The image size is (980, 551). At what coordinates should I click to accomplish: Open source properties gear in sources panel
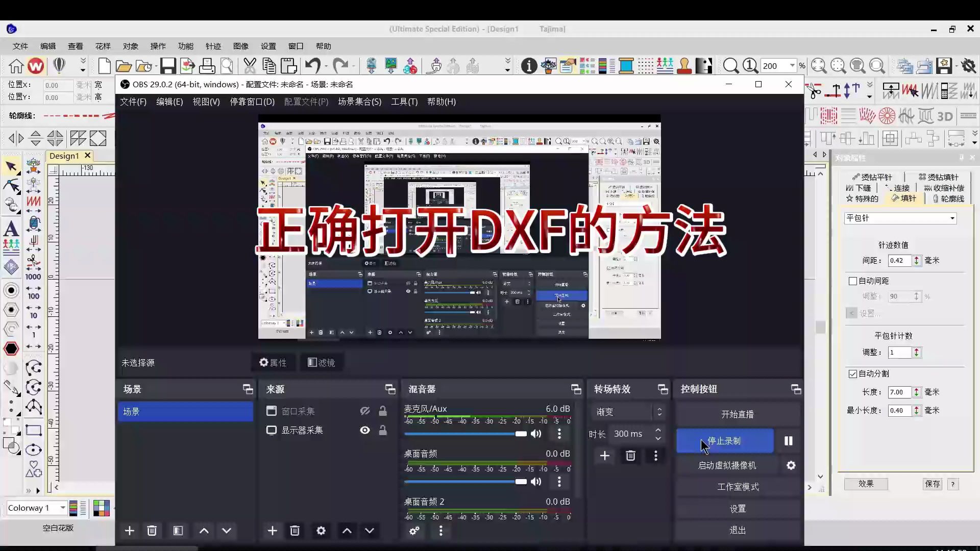(321, 531)
